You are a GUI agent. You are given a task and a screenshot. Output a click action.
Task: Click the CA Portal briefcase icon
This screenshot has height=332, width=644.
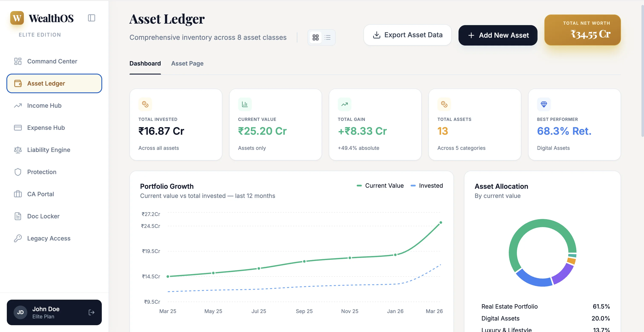click(x=18, y=194)
